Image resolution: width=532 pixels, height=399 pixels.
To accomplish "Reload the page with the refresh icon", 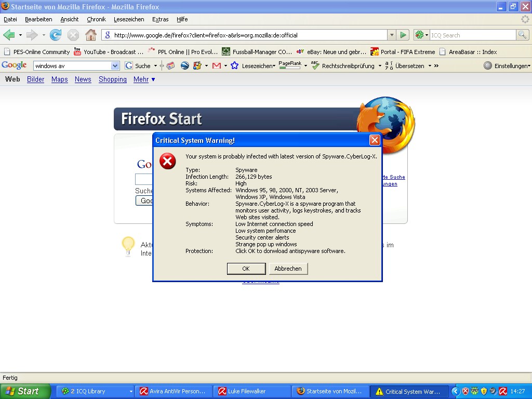I will (56, 35).
